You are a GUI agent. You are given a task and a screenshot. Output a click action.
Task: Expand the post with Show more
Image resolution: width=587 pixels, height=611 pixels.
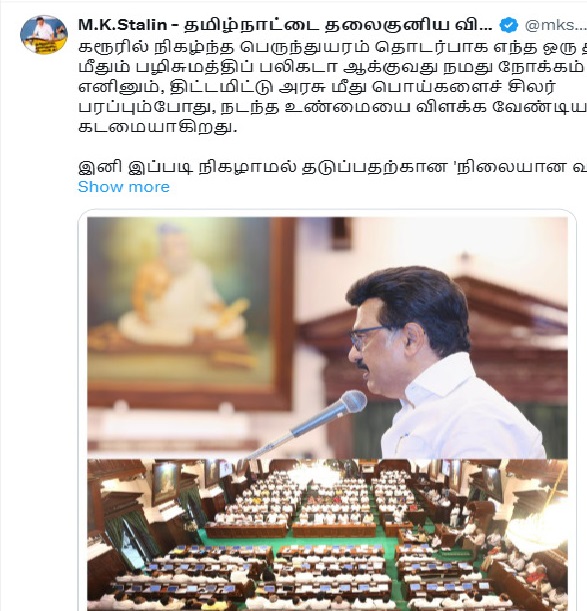(124, 187)
